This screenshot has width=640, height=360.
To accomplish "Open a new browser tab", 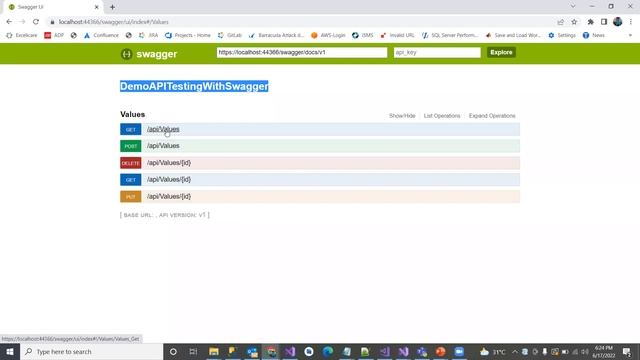I will (x=112, y=7).
